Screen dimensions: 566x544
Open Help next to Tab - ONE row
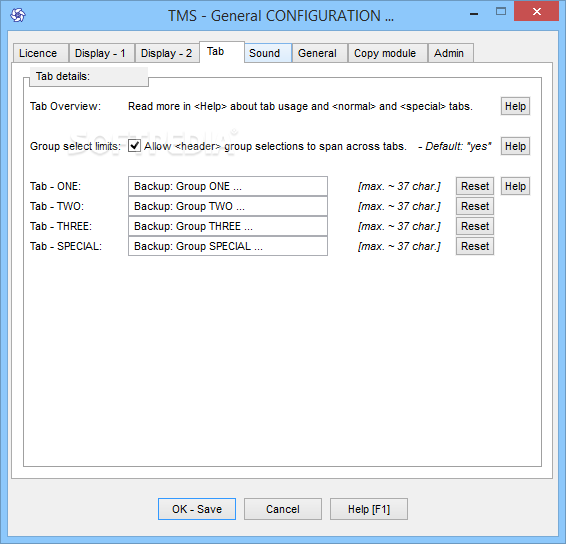click(515, 186)
